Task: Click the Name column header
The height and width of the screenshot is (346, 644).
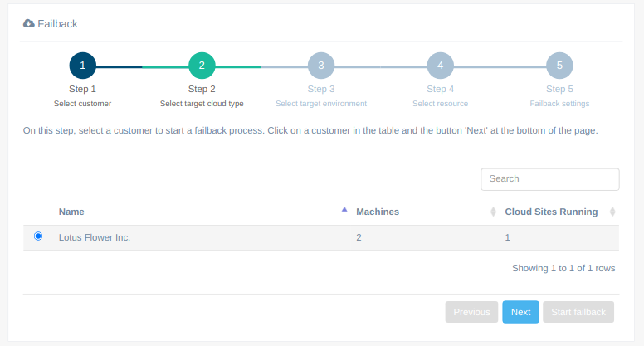Action: [71, 212]
